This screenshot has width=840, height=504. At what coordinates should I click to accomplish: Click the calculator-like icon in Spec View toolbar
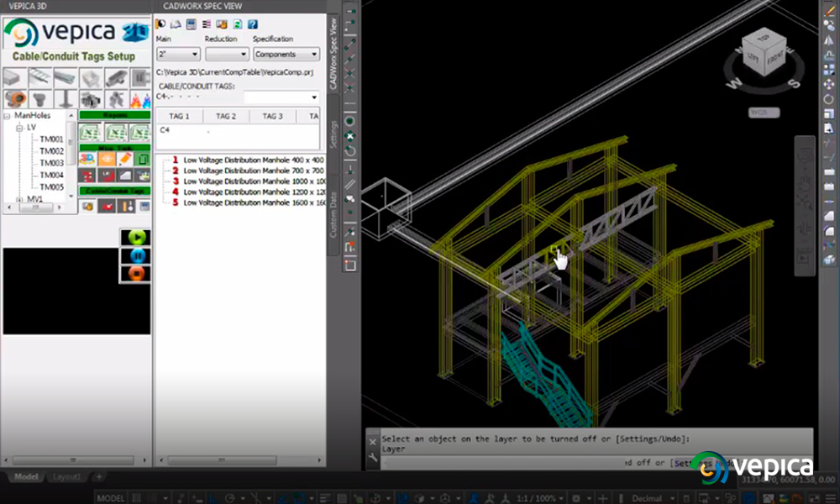(192, 24)
